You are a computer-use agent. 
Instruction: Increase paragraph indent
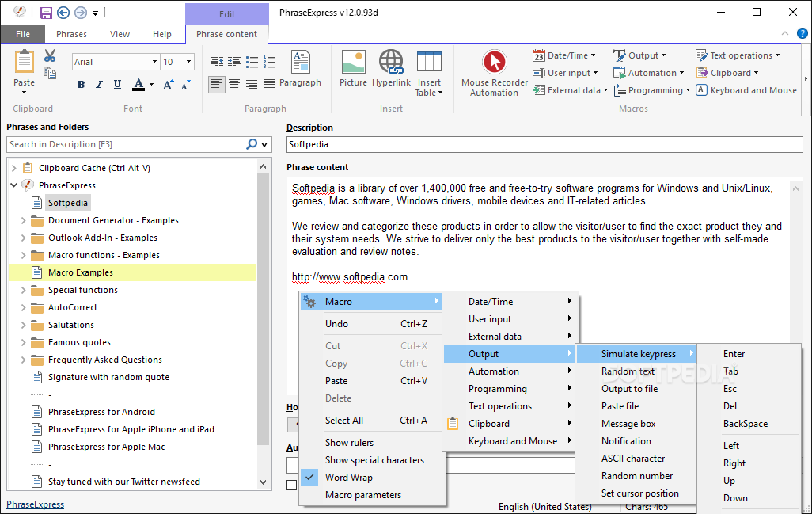tap(234, 63)
